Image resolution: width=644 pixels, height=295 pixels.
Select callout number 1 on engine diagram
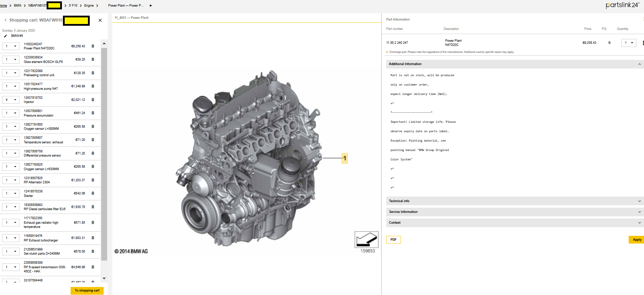[x=345, y=158]
